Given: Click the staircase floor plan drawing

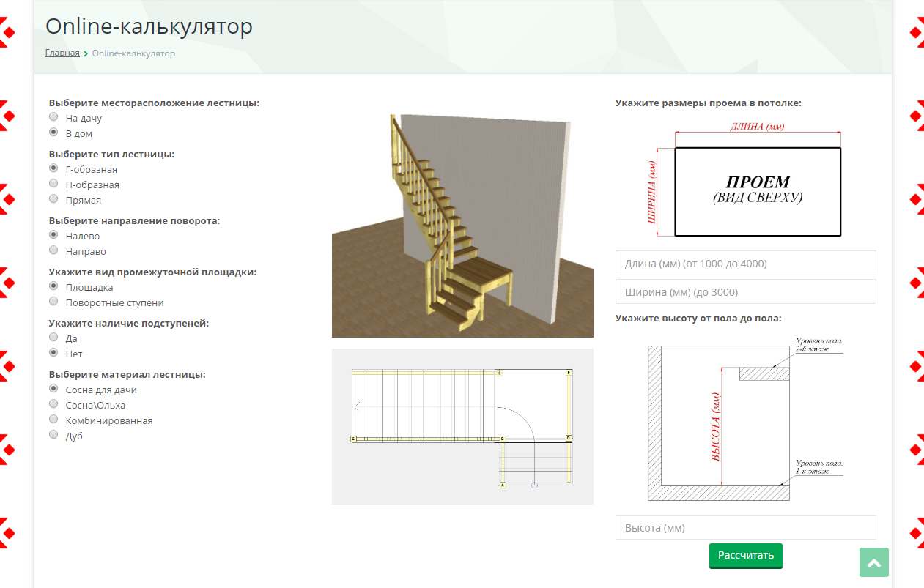Looking at the screenshot, I should tap(462, 427).
